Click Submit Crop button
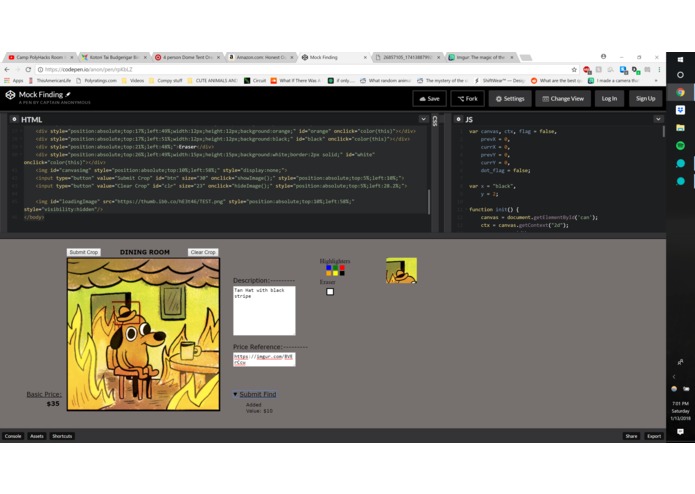The width and height of the screenshot is (695, 494). 83,252
